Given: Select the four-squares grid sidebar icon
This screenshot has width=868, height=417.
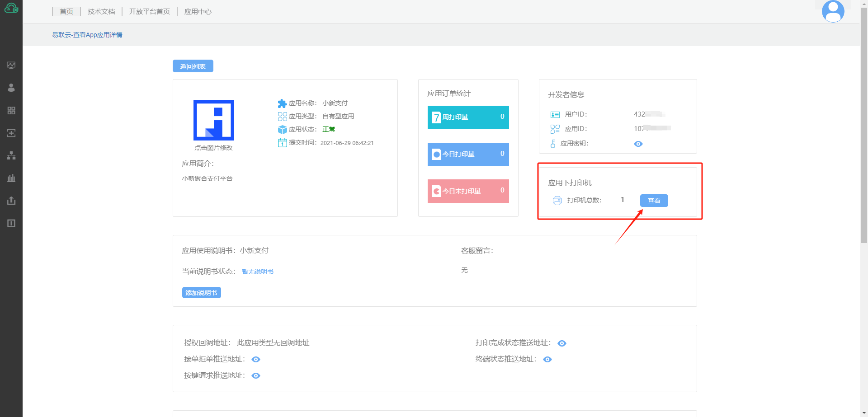Looking at the screenshot, I should 11,110.
